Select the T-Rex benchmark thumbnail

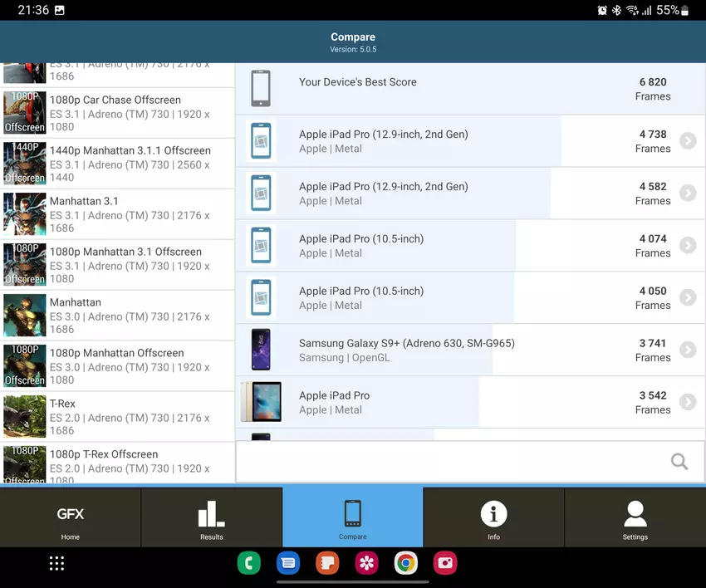point(24,417)
